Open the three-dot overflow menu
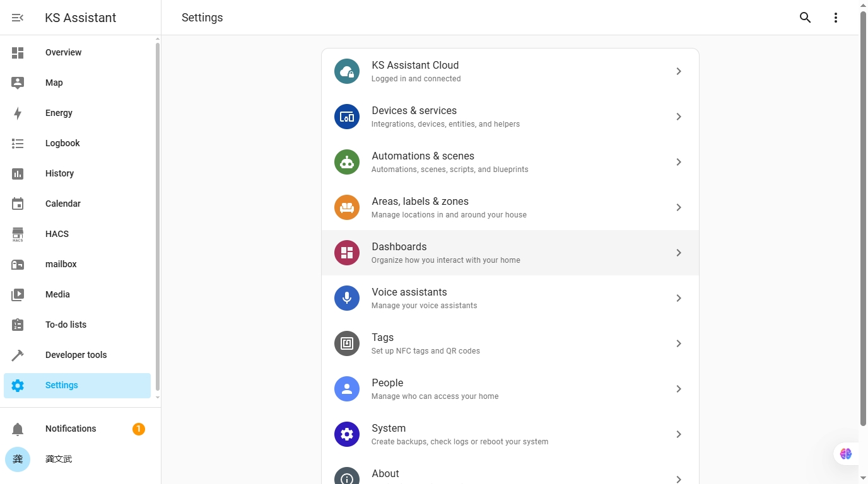Image resolution: width=868 pixels, height=484 pixels. pyautogui.click(x=835, y=17)
